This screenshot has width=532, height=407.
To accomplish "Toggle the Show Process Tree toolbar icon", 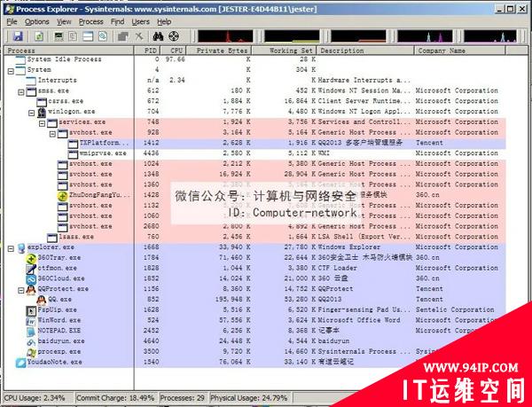I will 73,36.
